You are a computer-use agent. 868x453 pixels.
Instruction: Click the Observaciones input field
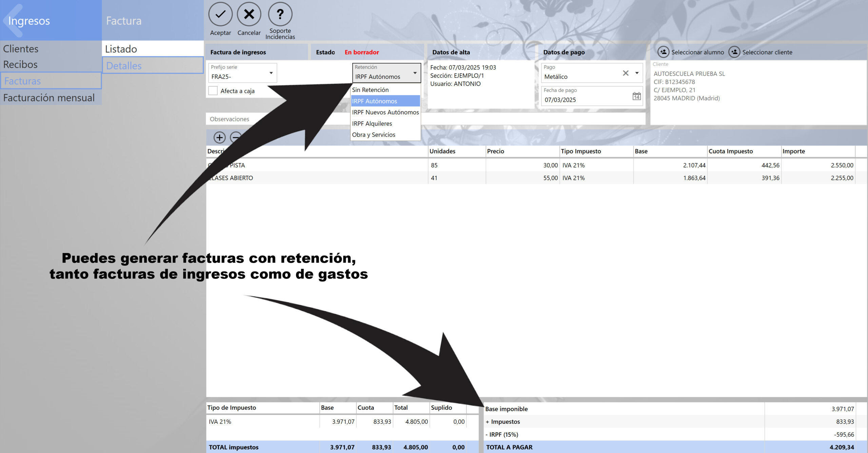pos(426,119)
